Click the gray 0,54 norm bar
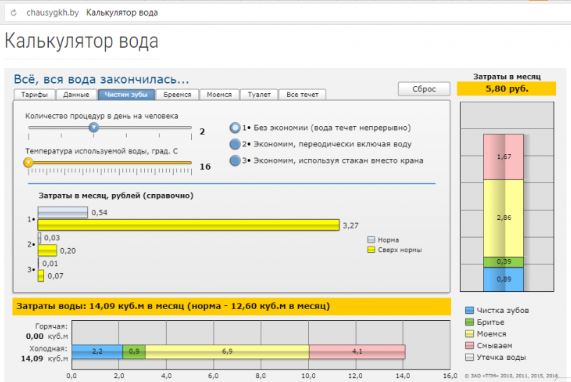Viewport: 571px width, 382px height. pos(63,212)
